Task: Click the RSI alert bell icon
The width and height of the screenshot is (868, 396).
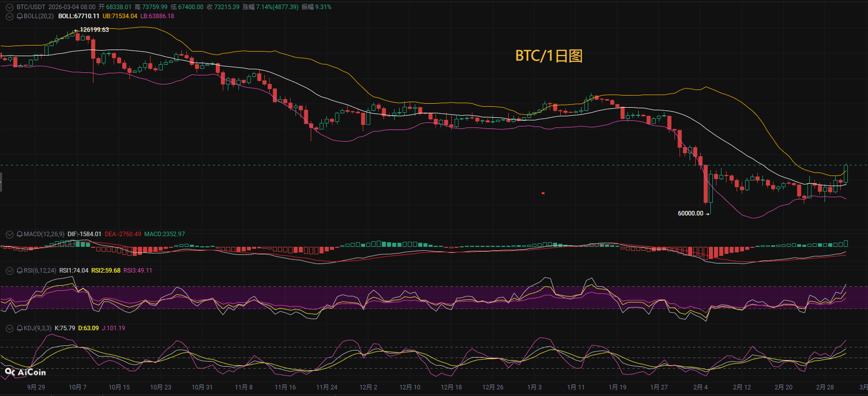Action: click(x=20, y=271)
